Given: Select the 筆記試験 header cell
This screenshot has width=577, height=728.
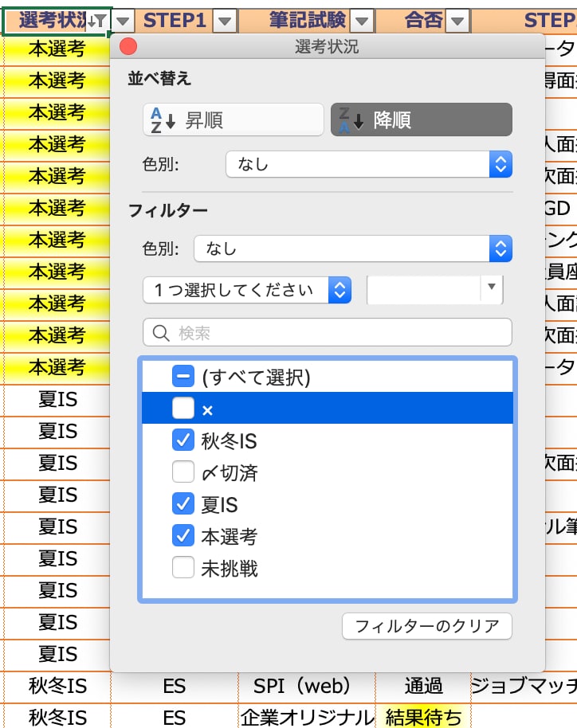Looking at the screenshot, I should (307, 21).
